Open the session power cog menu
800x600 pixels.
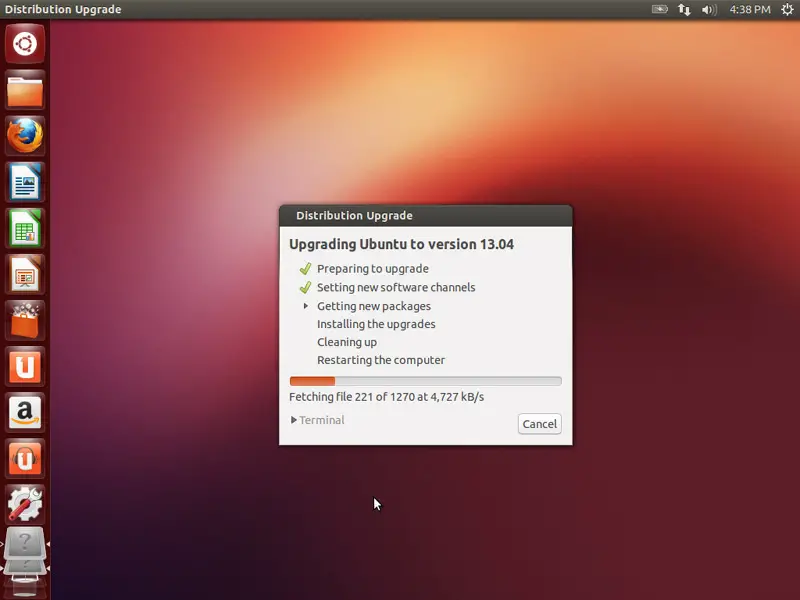[787, 9]
